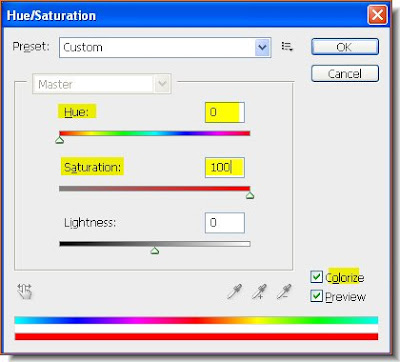Open the Master channel dropdown
Image resolution: width=400 pixels, height=362 pixels.
click(x=102, y=84)
